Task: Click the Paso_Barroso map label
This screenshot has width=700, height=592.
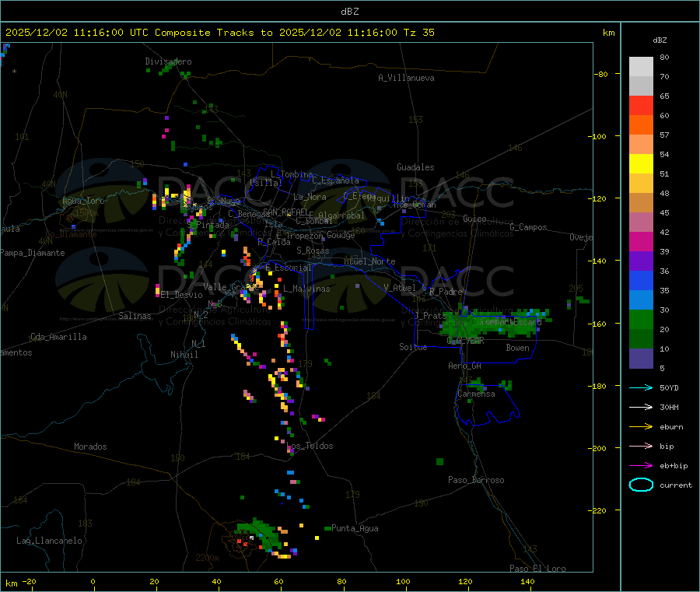Action: point(476,480)
